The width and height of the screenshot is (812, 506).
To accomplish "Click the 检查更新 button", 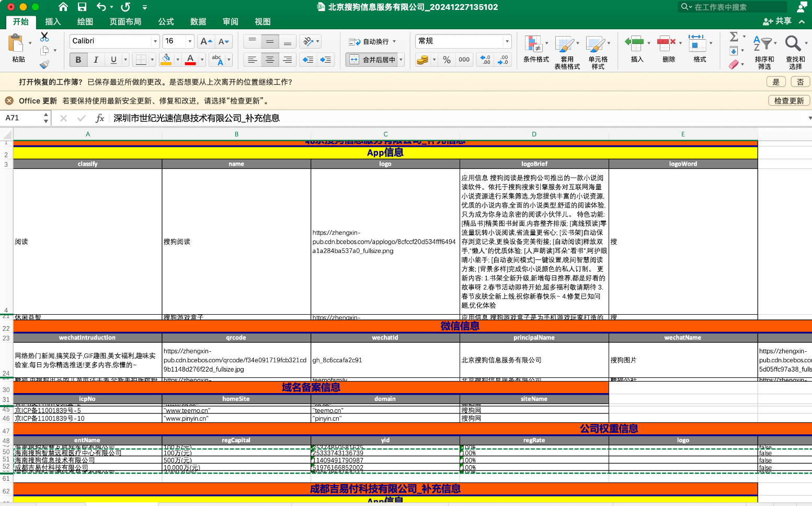I will click(x=789, y=101).
